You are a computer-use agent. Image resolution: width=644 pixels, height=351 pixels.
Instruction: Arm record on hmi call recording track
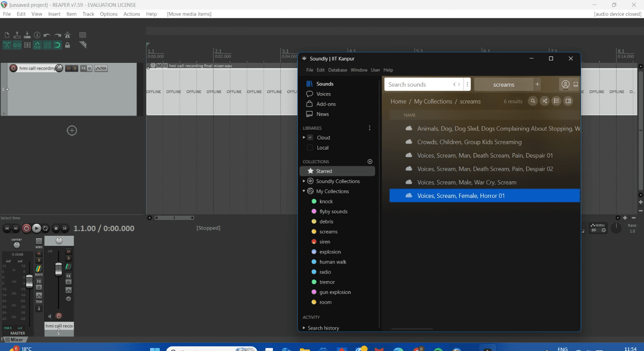[x=13, y=68]
